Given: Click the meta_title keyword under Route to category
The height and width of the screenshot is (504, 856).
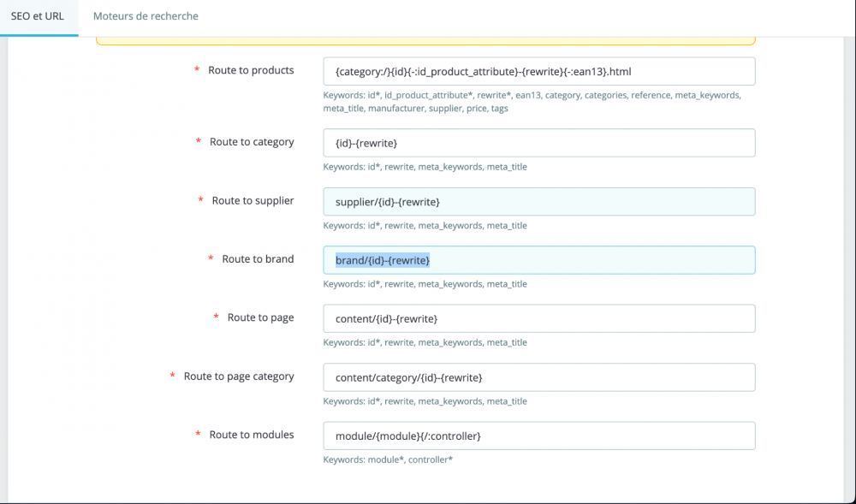Looking at the screenshot, I should (507, 166).
